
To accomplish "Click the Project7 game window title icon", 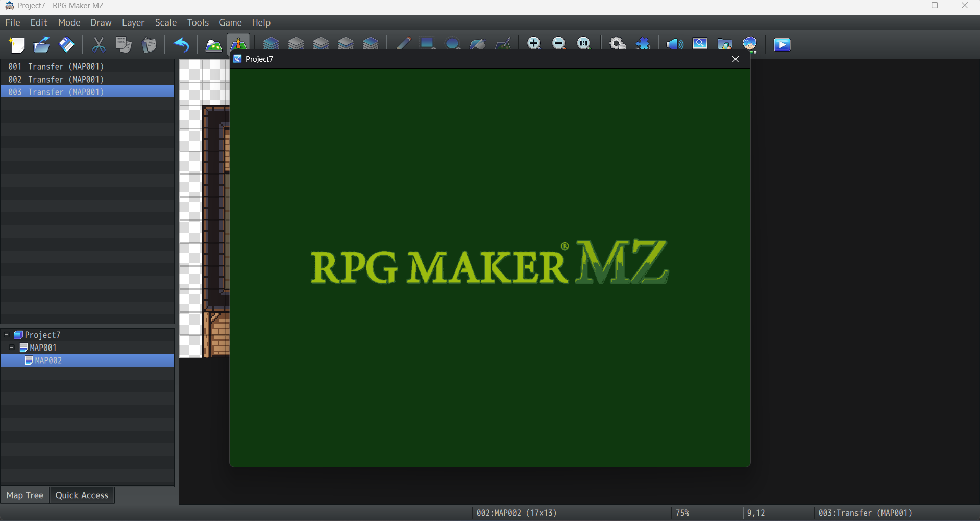I will (237, 59).
